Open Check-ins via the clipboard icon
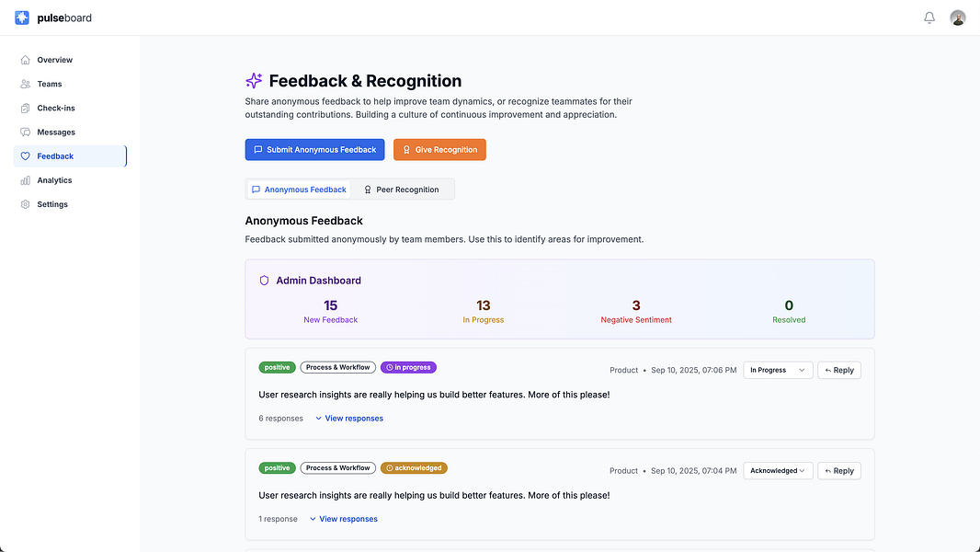 [x=26, y=108]
